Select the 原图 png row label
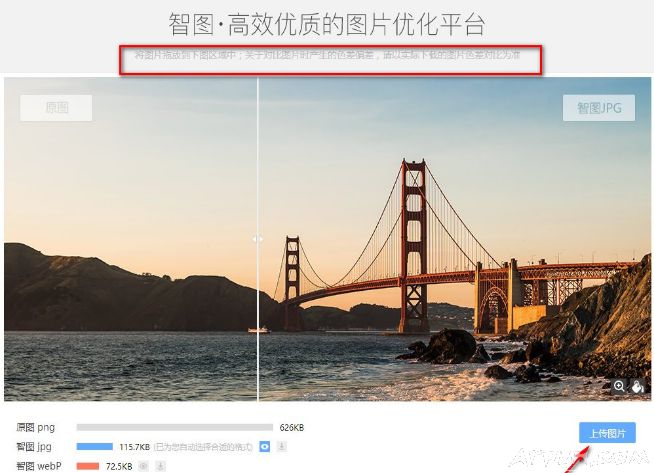This screenshot has width=654, height=473. coord(35,428)
